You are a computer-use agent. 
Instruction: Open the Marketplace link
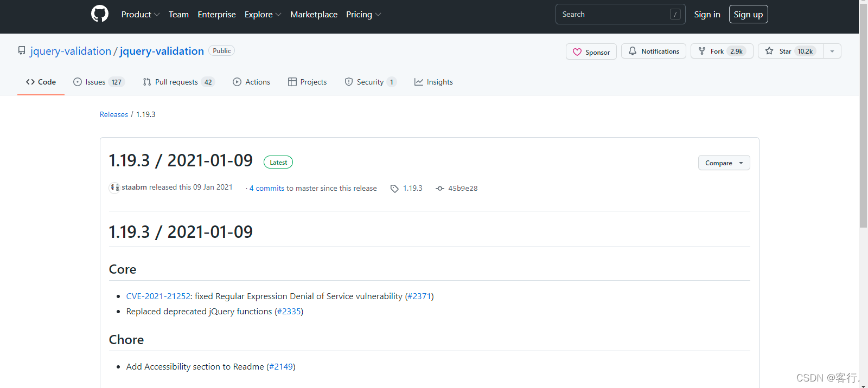coord(314,14)
